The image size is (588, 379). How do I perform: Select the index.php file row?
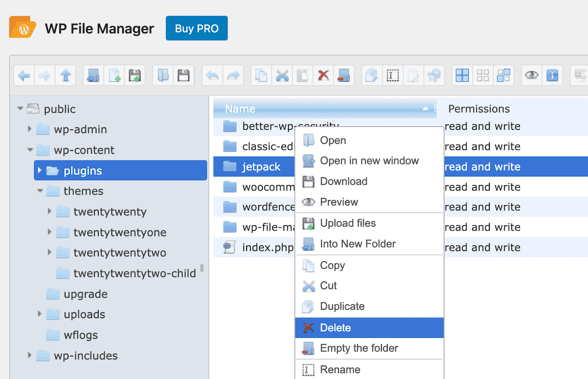[x=267, y=247]
